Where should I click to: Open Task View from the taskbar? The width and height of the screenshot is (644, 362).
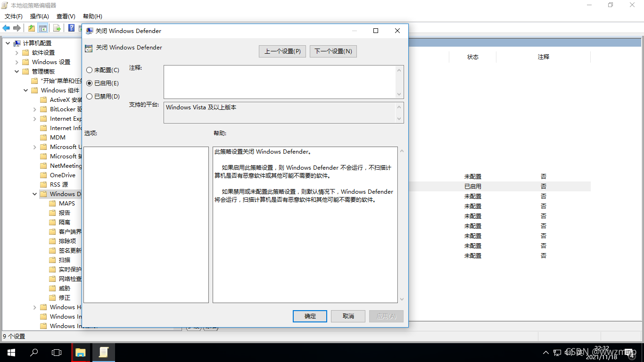tap(57, 353)
